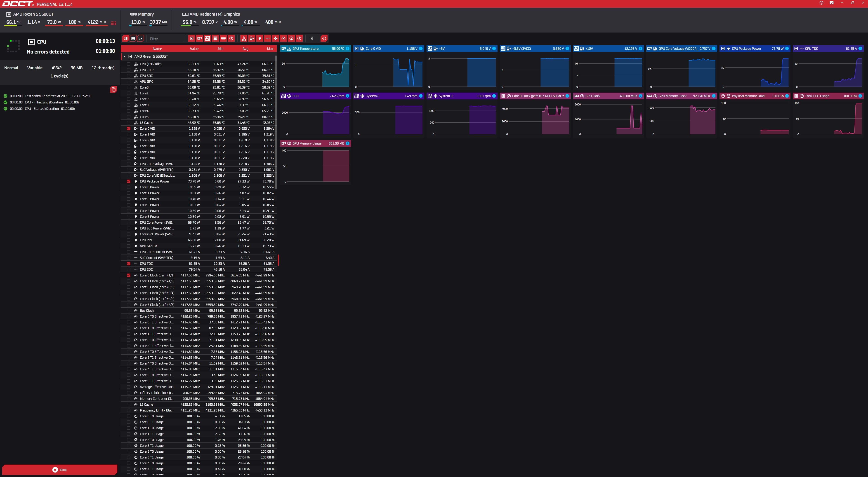The width and height of the screenshot is (868, 477).
Task: Toggle CPU sensors filter icon
Action: [192, 38]
